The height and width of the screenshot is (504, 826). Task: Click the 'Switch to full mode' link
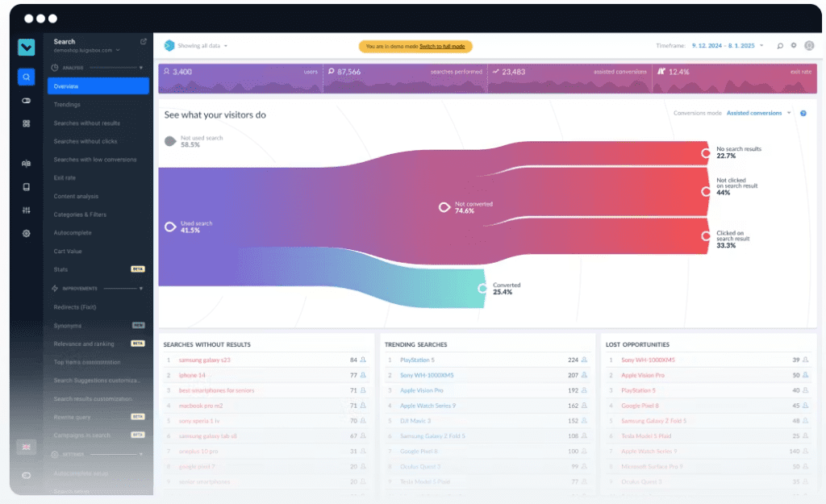442,47
